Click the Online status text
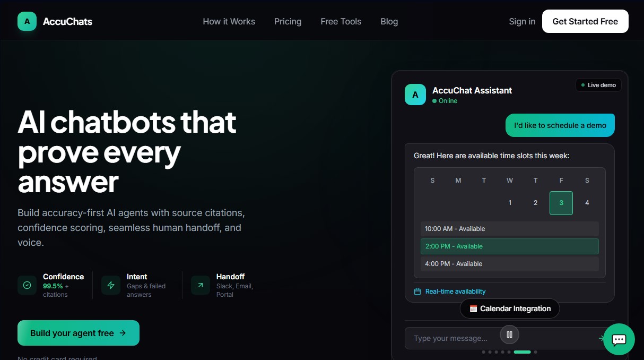The height and width of the screenshot is (360, 644). click(x=448, y=101)
